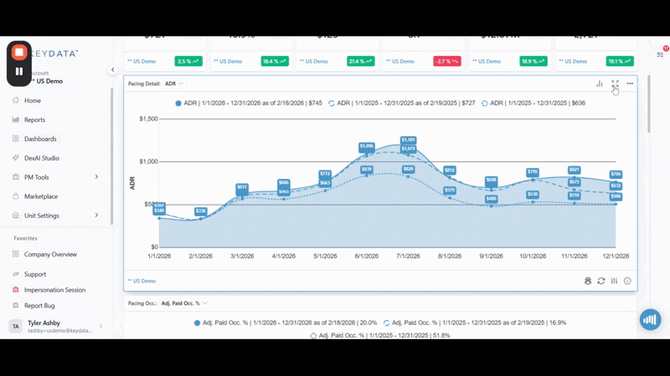
Task: Open Support page
Action: [35, 274]
